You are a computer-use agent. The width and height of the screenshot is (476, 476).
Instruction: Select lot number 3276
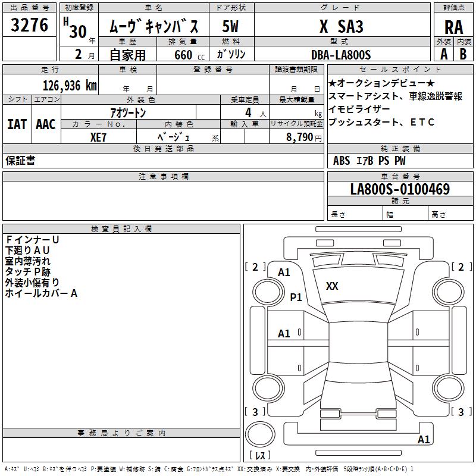pos(29,24)
